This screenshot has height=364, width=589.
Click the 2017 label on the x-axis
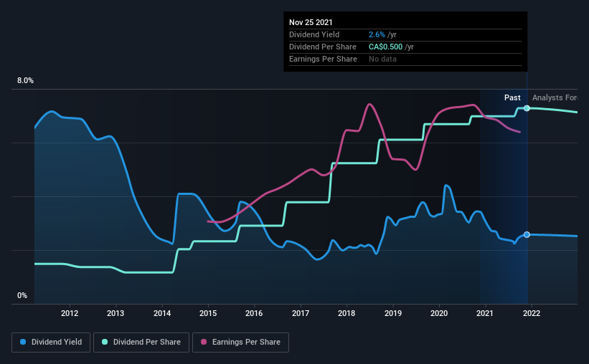coord(301,313)
